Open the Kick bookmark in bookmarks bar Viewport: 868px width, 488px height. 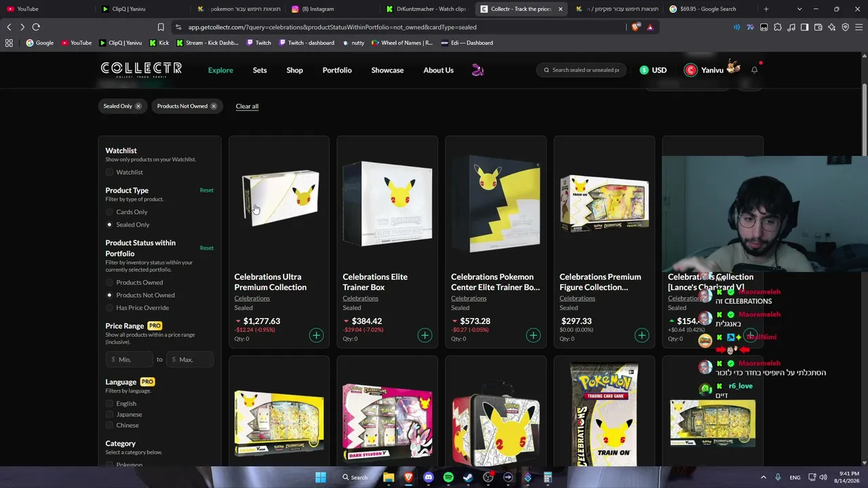pos(159,43)
